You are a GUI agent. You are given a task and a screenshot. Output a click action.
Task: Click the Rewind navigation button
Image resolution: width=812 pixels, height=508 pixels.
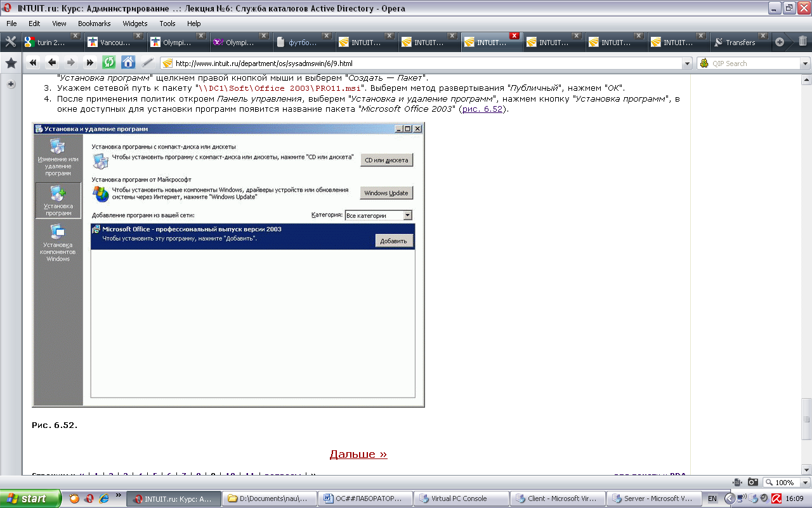(33, 63)
